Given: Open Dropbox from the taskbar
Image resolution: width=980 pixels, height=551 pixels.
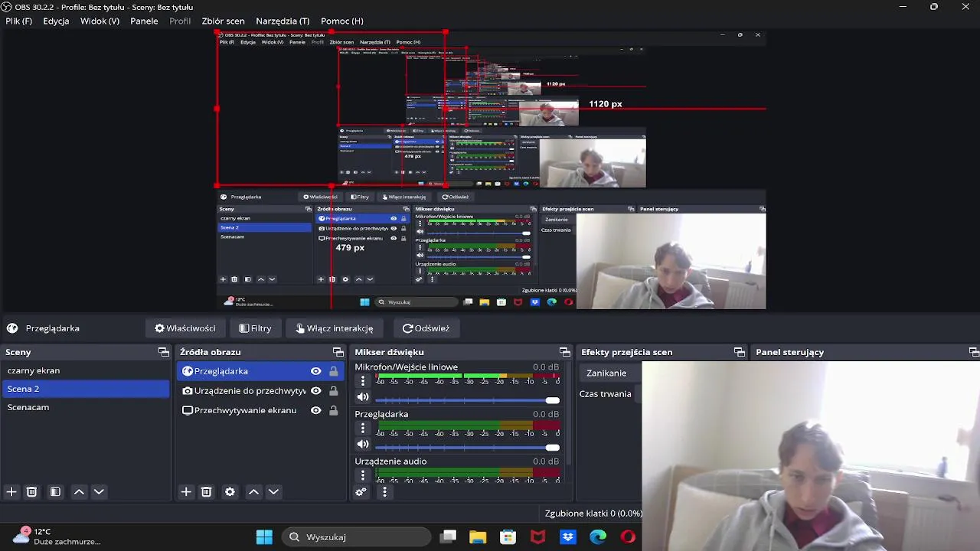Looking at the screenshot, I should coord(568,537).
